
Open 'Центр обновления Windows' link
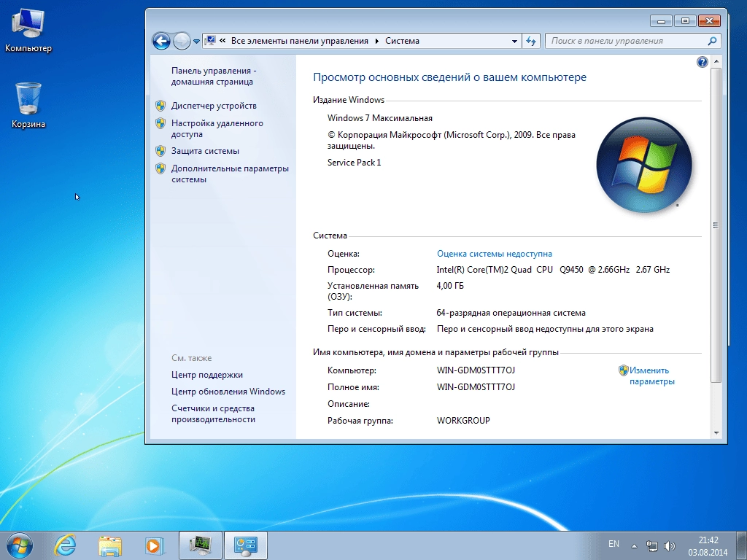(228, 392)
